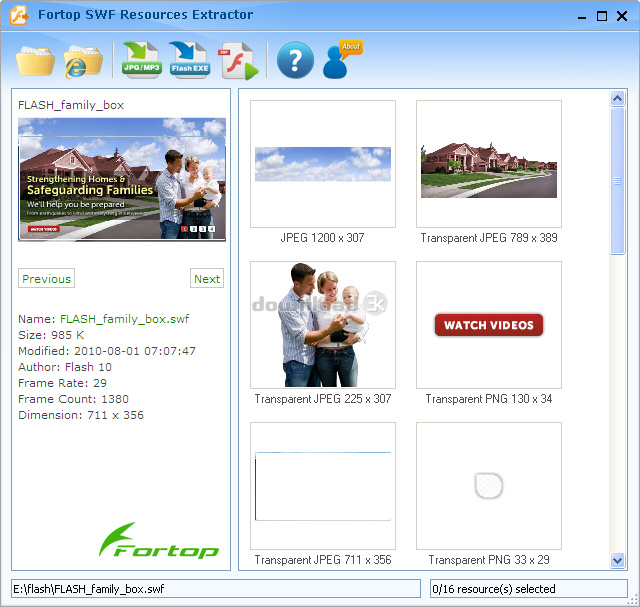Open the About dialog icon
The image size is (640, 607).
tap(342, 61)
